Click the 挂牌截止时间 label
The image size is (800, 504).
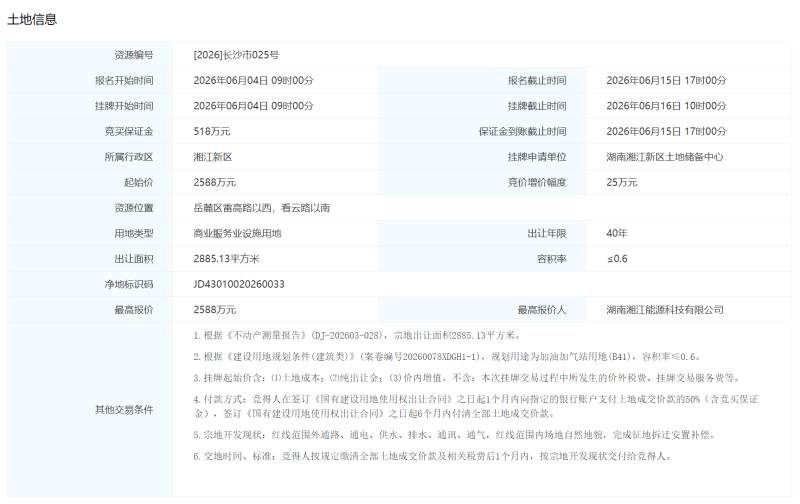click(x=537, y=106)
